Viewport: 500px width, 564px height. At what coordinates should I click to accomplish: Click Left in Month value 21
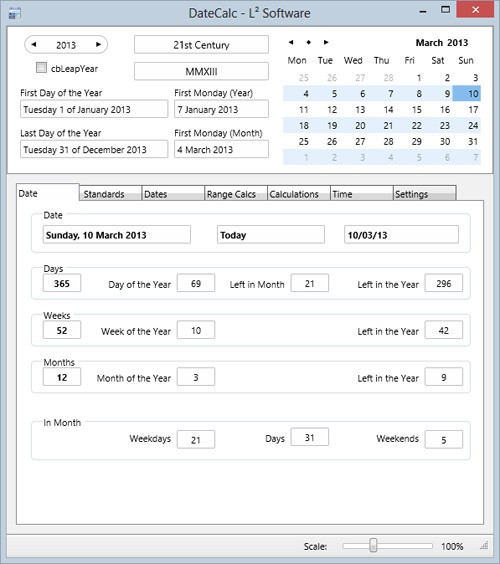310,283
